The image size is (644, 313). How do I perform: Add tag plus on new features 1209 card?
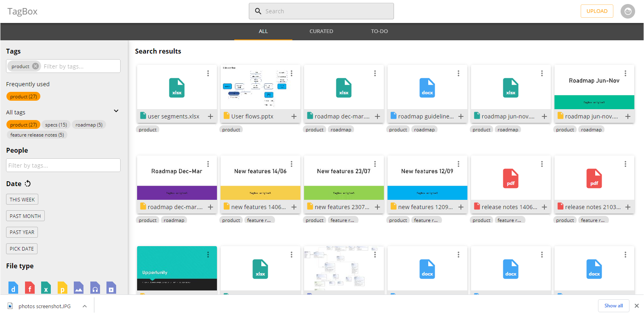(461, 207)
